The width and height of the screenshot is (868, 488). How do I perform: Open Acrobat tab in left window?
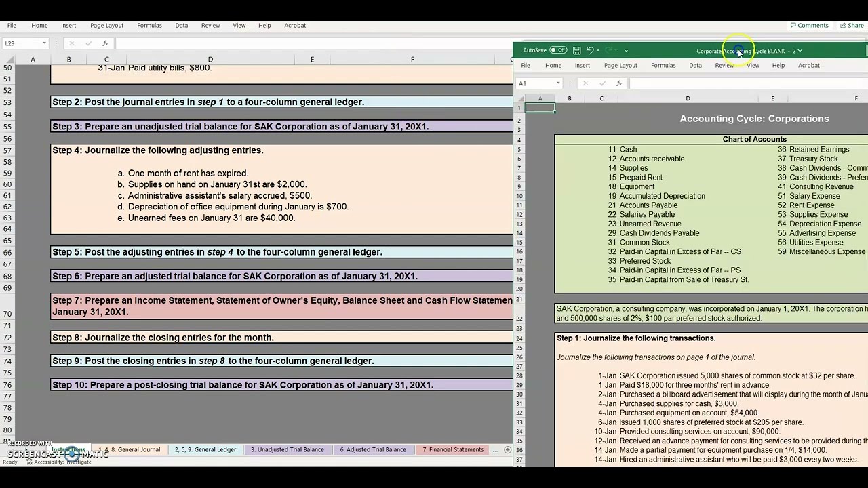pos(295,25)
